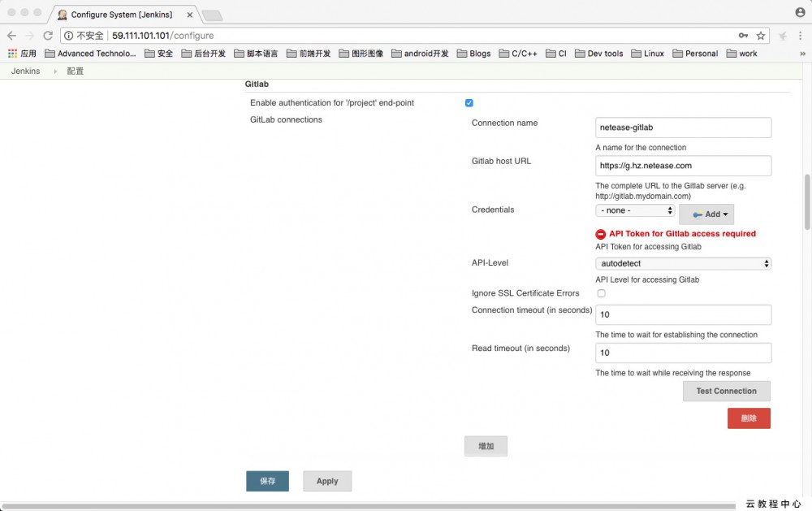Click the browser profile avatar icon
812x511 pixels.
800,12
